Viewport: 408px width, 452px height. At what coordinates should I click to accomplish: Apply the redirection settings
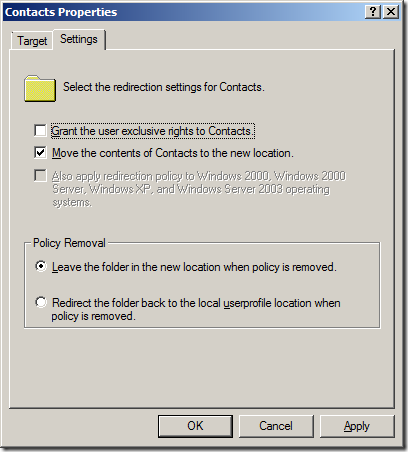[x=357, y=426]
